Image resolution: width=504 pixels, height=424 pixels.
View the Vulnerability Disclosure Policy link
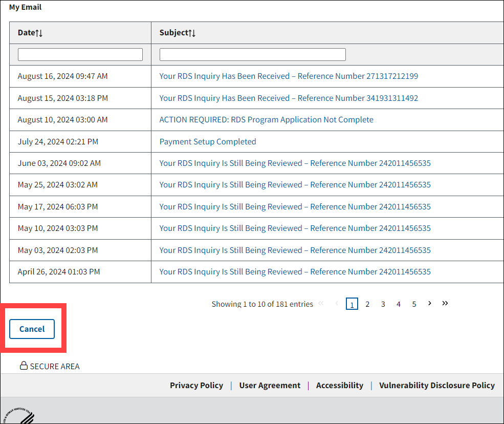(x=436, y=386)
